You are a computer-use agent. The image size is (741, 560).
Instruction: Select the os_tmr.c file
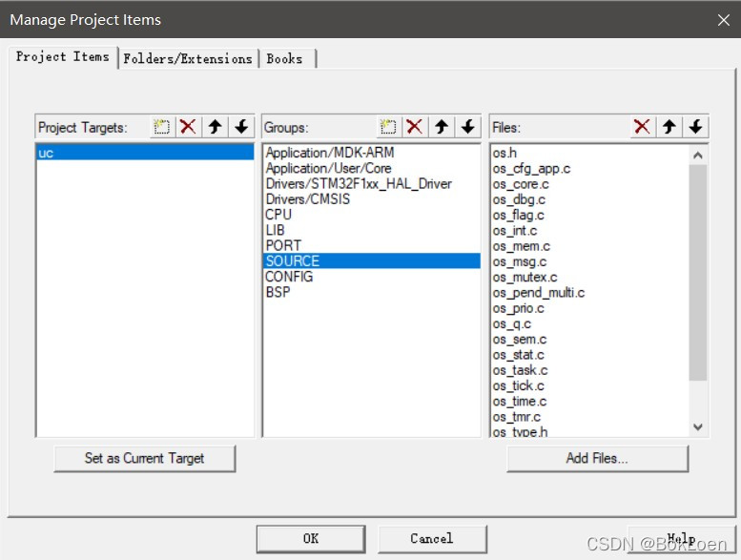pos(589,417)
